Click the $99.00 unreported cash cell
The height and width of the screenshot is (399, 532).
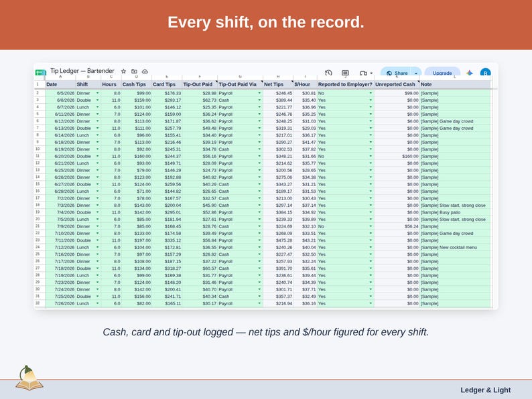397,93
